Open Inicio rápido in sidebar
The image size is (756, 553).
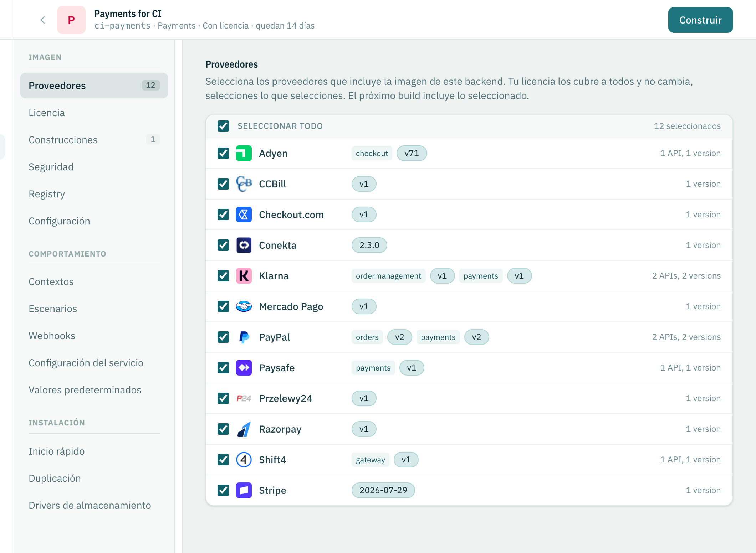click(x=94, y=451)
